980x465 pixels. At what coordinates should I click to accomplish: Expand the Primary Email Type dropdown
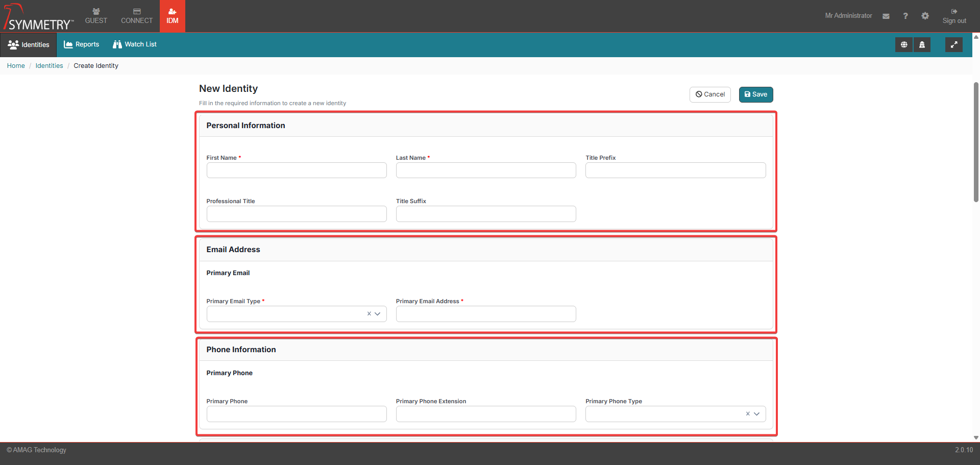(x=378, y=314)
